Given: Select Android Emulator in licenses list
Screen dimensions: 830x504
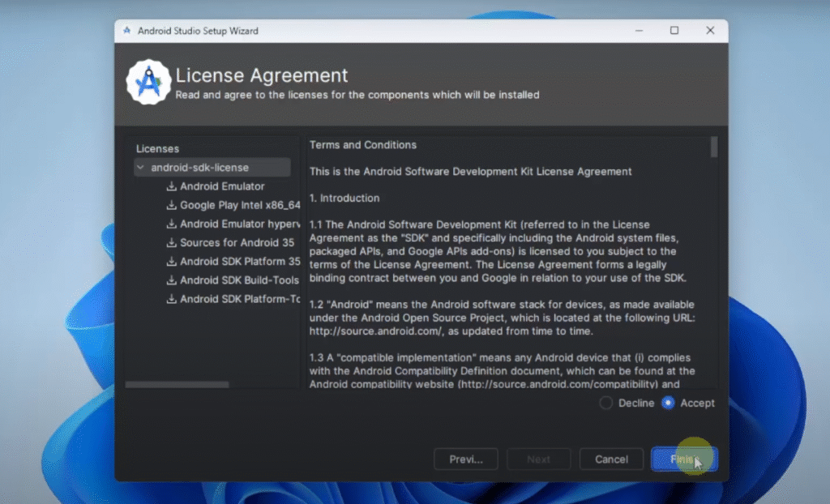Looking at the screenshot, I should pyautogui.click(x=222, y=186).
